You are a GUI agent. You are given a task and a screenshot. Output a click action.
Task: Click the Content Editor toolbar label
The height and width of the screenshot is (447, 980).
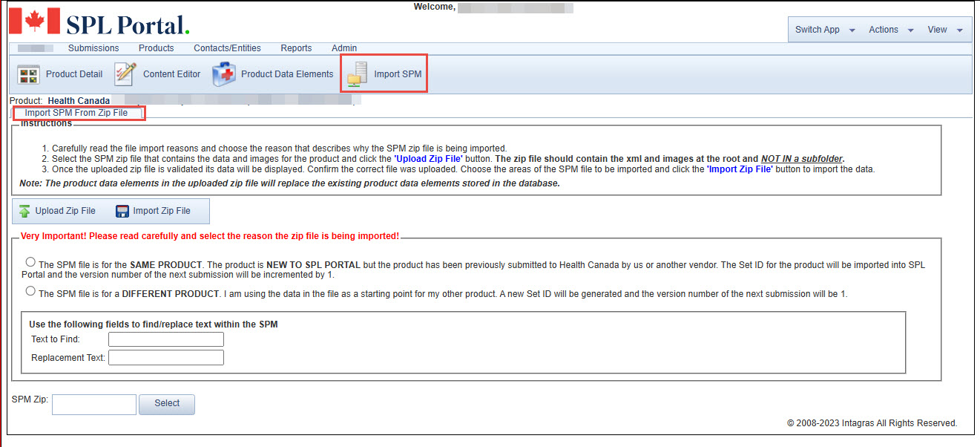pos(172,74)
